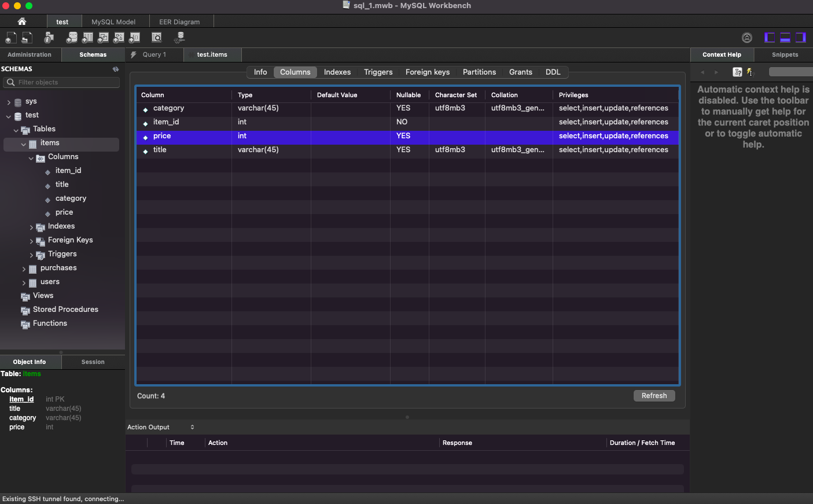Screen dimensions: 813x504
Task: Open an SQL script file icon
Action: 27,38
